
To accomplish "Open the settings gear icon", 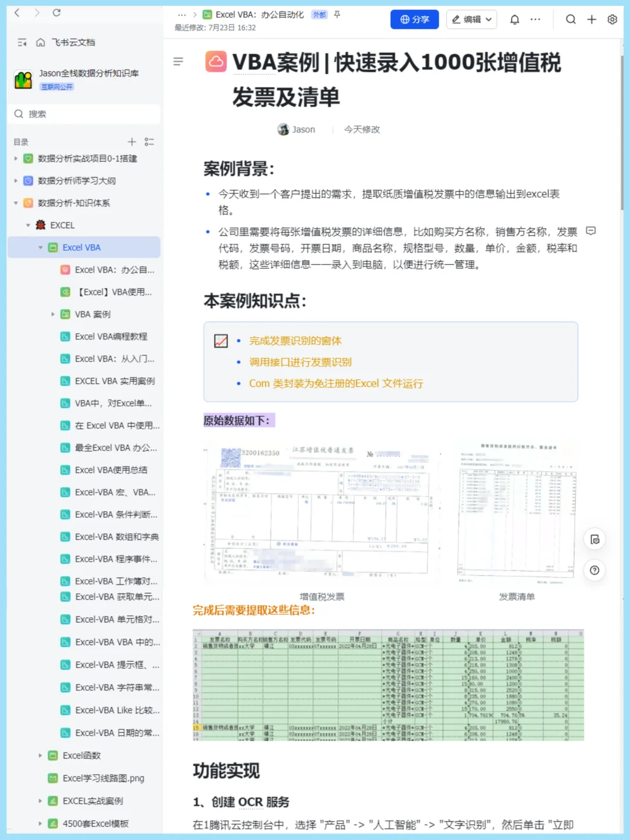I will 611,19.
